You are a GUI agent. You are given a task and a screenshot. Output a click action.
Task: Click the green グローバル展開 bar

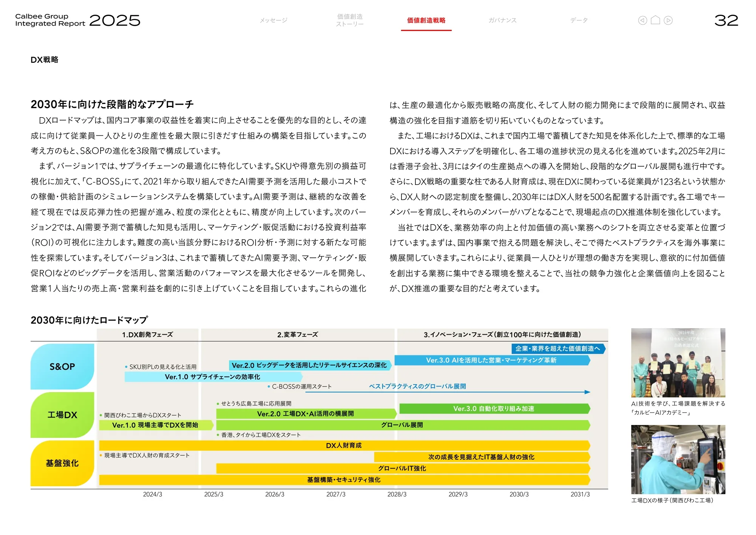403,425
